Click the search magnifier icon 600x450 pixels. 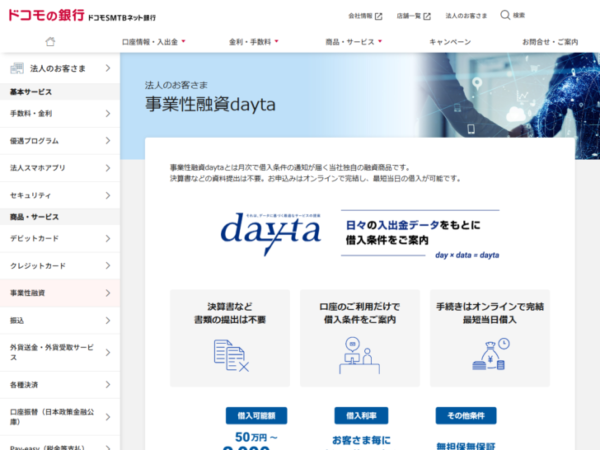tap(505, 15)
